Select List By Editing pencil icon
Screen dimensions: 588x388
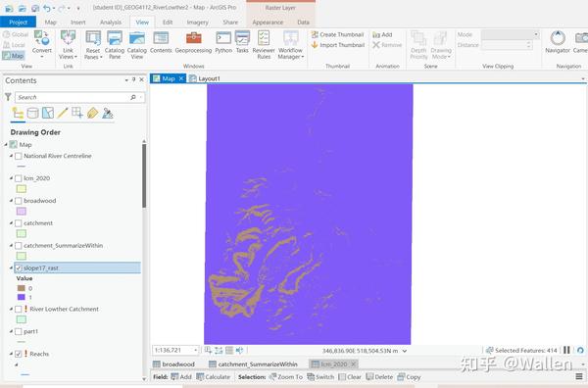[63, 113]
